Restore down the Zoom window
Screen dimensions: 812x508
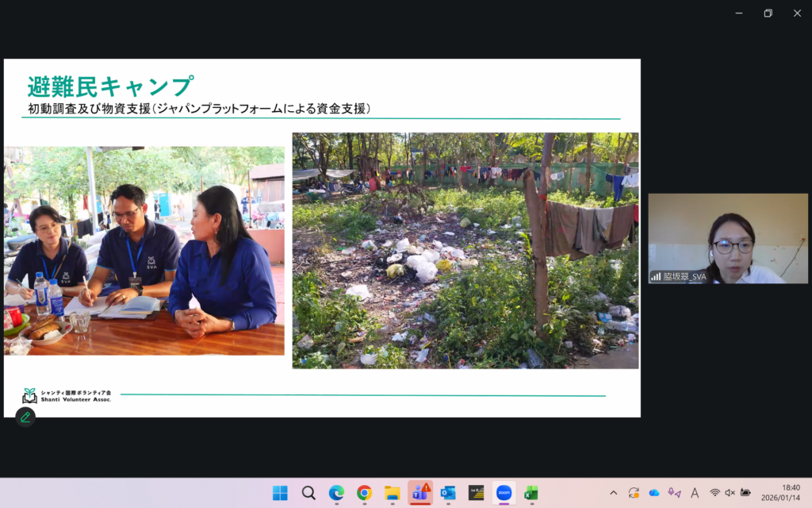768,13
